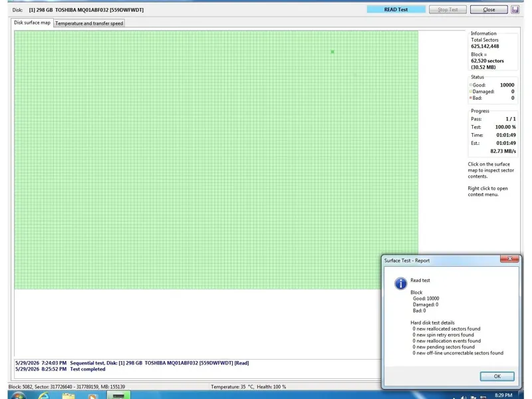The height and width of the screenshot is (399, 532).
Task: Close the Surface Test - Report dialog
Action: (509, 259)
